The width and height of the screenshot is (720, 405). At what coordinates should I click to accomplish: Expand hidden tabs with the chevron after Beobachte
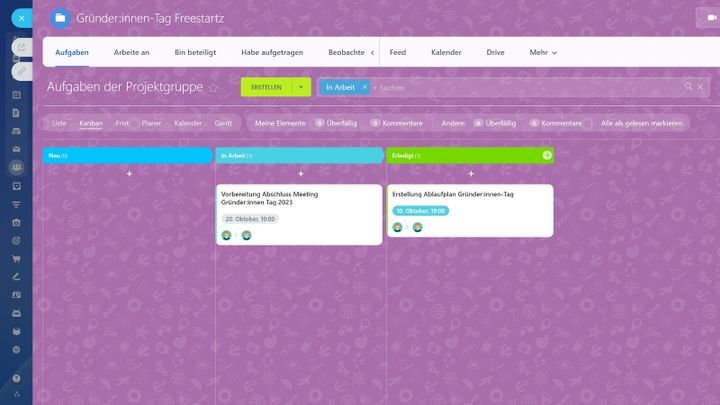[x=372, y=52]
